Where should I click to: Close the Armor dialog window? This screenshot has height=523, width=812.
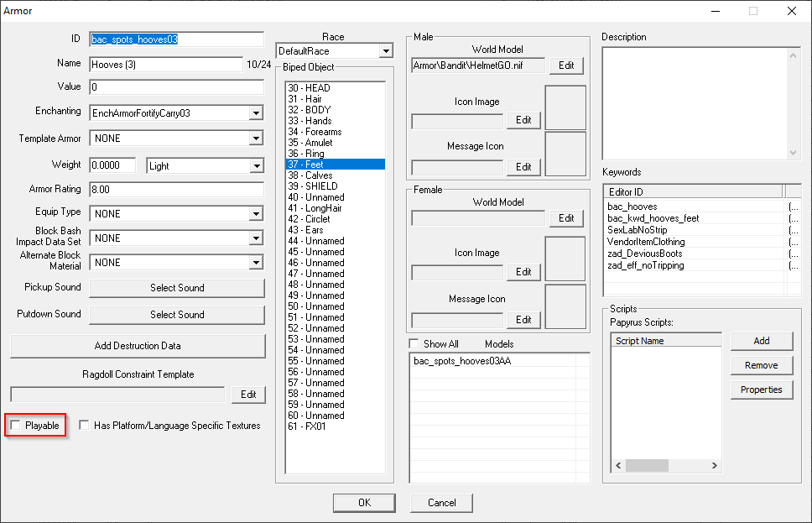coord(792,11)
